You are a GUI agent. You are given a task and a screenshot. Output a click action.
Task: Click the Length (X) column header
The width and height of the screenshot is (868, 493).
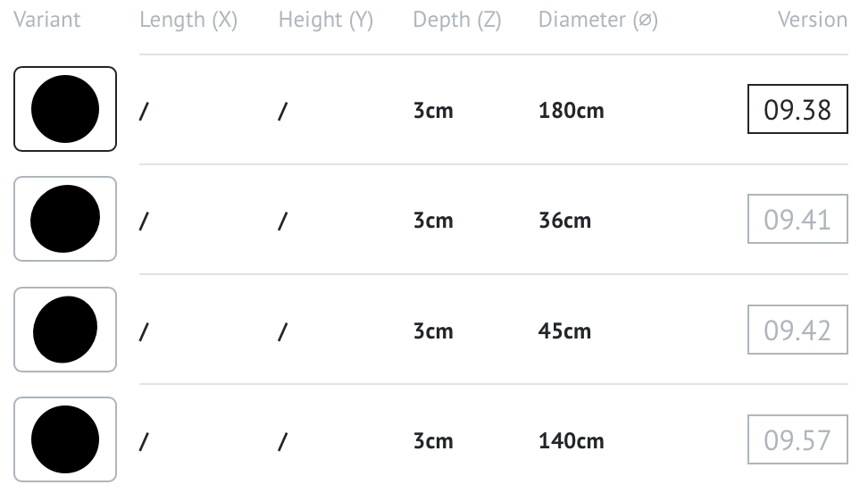click(188, 20)
